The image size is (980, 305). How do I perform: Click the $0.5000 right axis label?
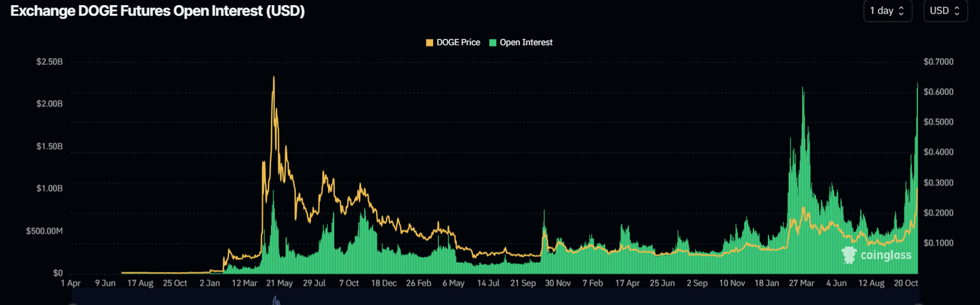pos(938,122)
